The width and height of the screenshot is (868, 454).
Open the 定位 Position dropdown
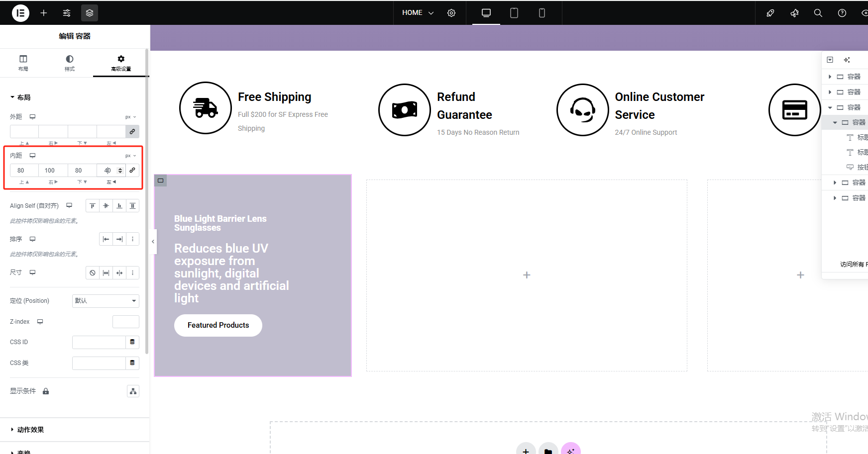tap(106, 301)
